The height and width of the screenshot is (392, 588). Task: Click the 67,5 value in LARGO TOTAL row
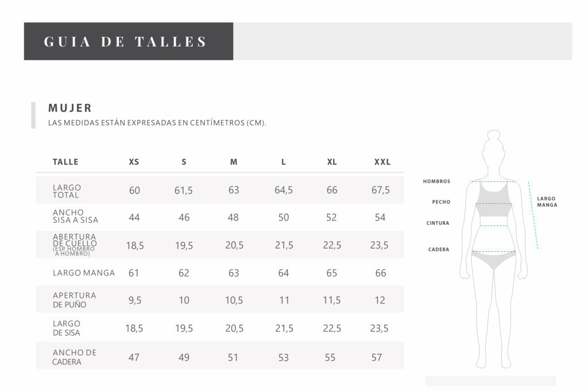click(x=381, y=190)
